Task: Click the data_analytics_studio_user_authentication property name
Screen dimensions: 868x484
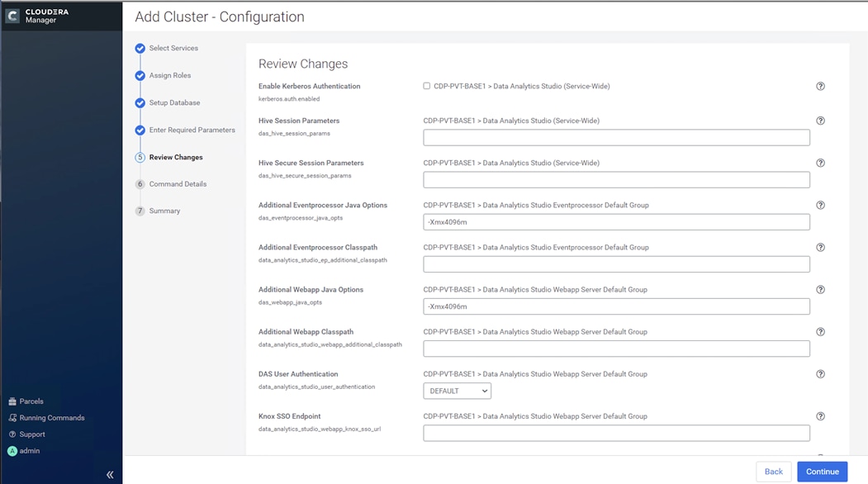Action: click(x=316, y=387)
